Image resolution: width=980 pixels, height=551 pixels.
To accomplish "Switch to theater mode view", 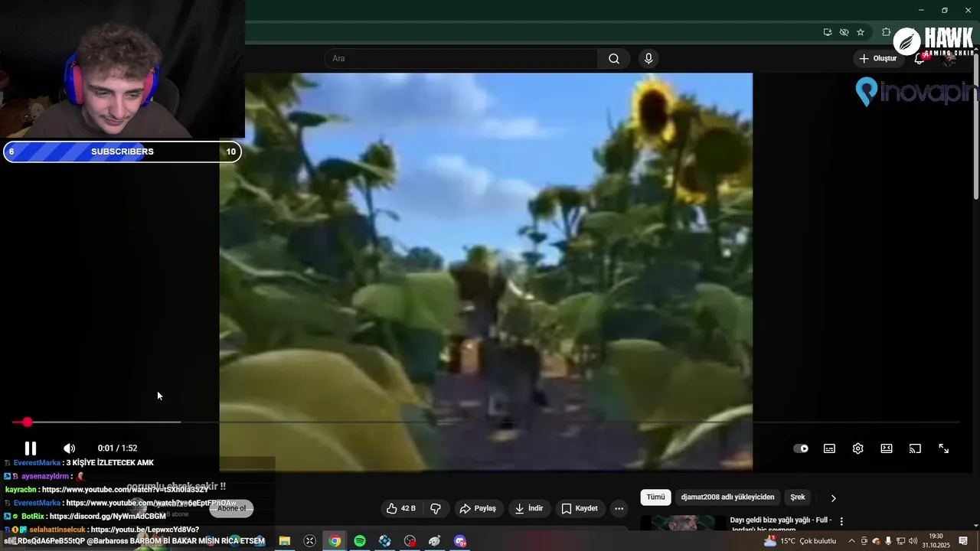I will click(887, 448).
